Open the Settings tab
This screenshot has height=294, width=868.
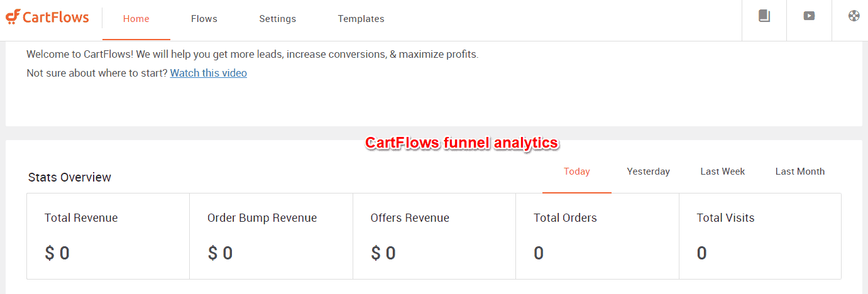tap(278, 19)
